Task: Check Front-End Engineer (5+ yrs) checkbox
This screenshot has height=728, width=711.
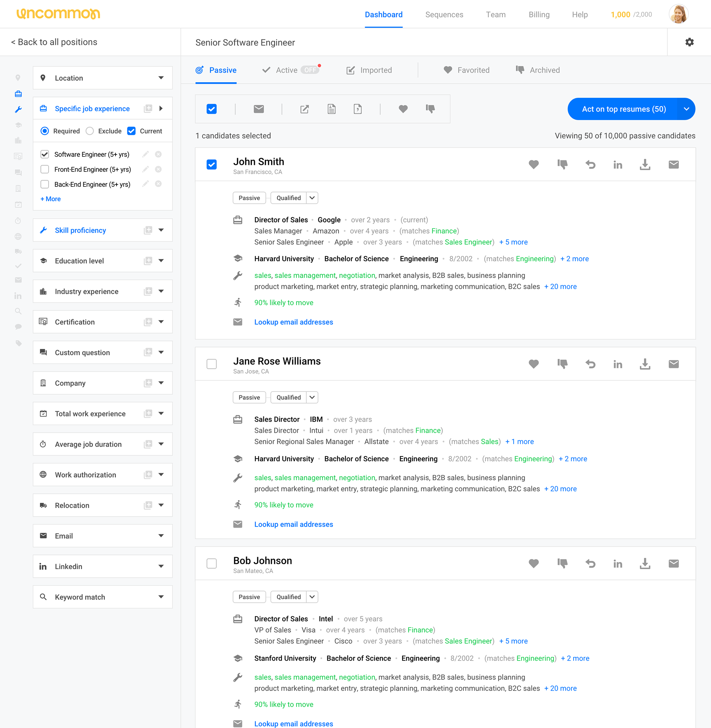Action: tap(45, 169)
